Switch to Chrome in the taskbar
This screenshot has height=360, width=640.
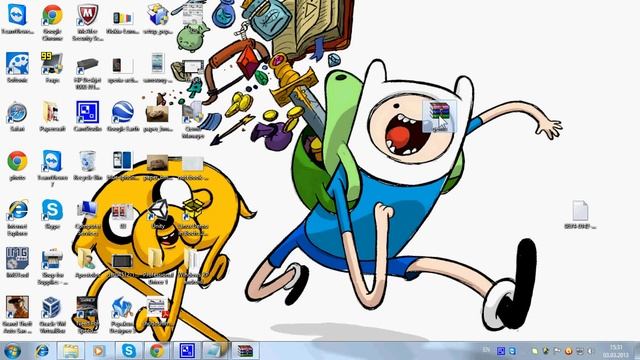pos(157,351)
